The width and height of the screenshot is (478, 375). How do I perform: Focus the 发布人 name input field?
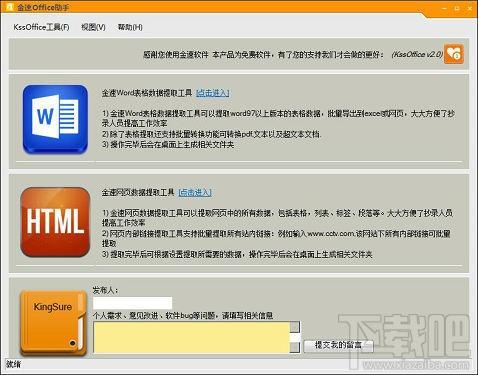coord(133,303)
